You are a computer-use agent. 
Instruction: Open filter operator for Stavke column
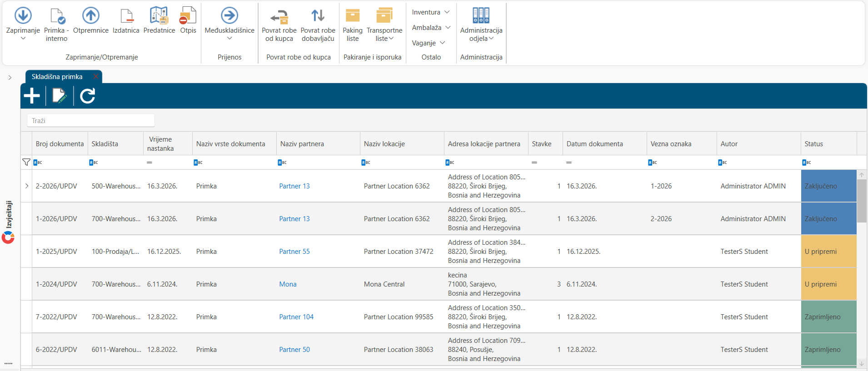click(534, 162)
